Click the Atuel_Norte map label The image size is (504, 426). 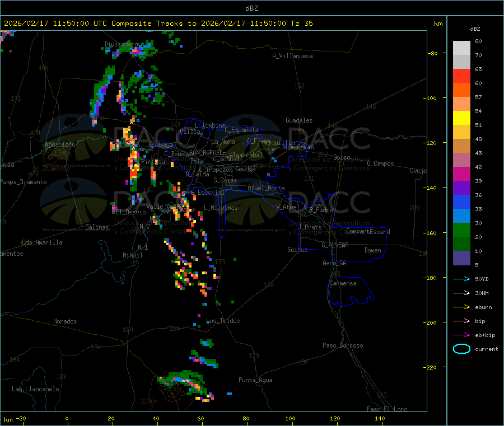tap(266, 188)
